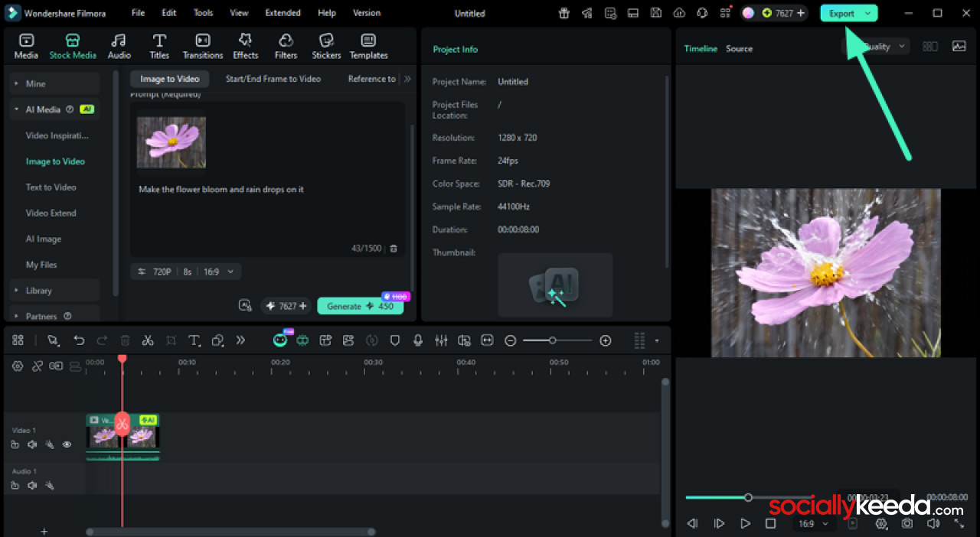
Task: Expand the Mine section
Action: [x=54, y=83]
